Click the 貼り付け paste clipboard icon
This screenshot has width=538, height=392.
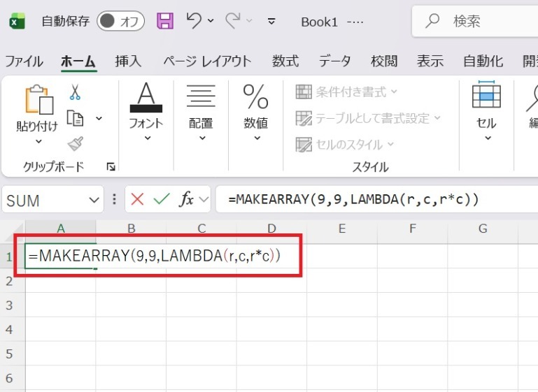[38, 99]
